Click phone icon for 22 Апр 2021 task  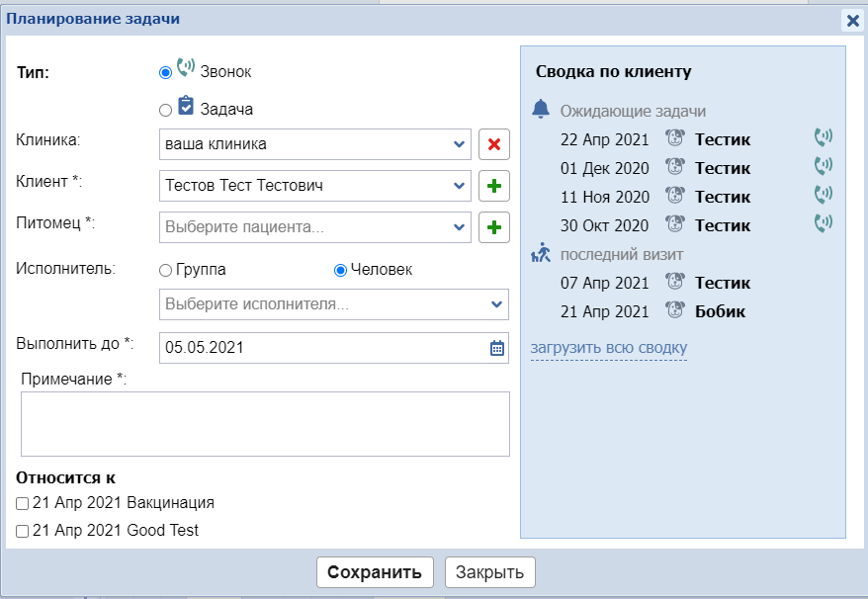823,137
